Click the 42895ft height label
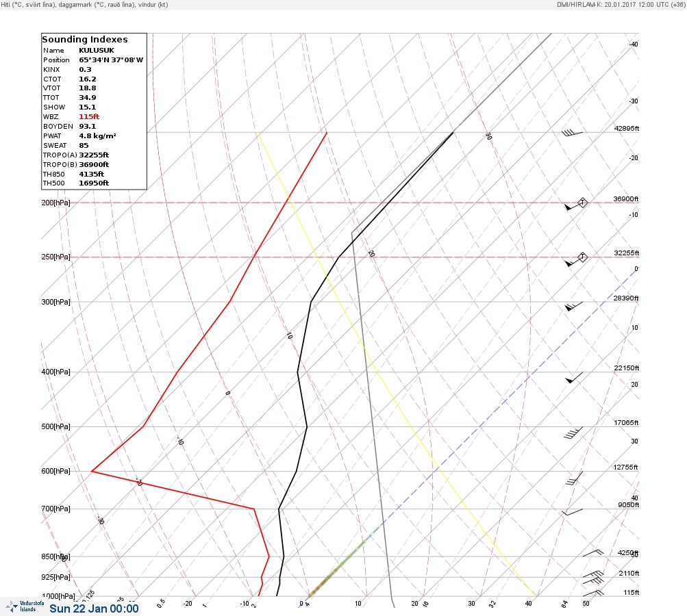Image resolution: width=687 pixels, height=616 pixels. tap(627, 128)
